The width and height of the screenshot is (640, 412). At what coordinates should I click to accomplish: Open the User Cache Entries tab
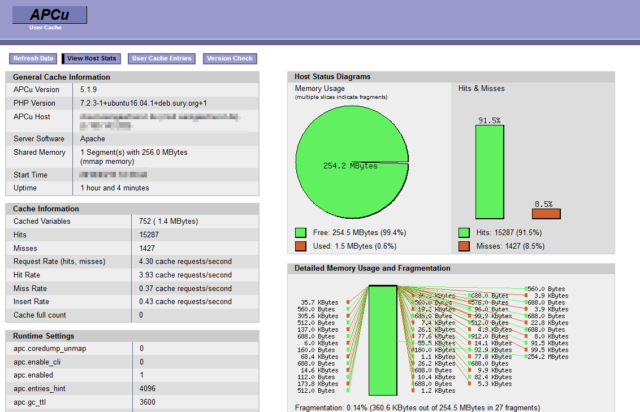[x=162, y=59]
